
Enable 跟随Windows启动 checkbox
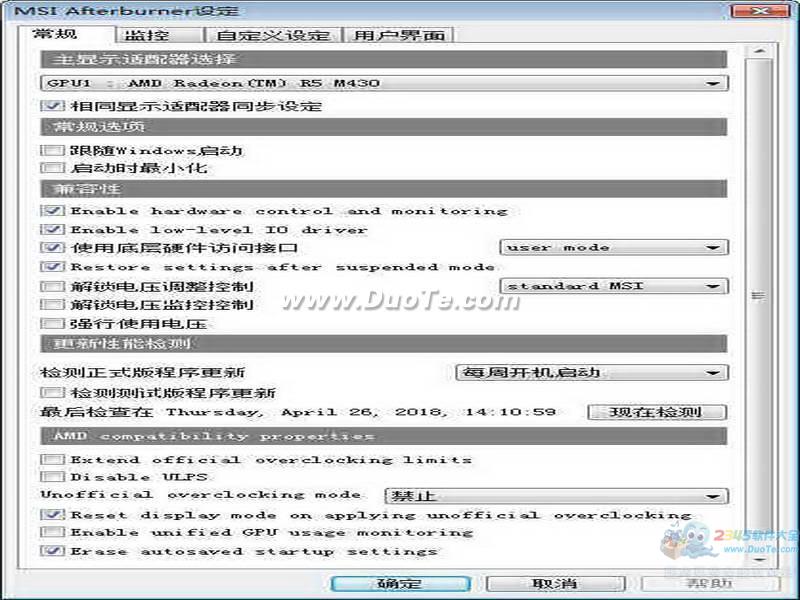click(53, 150)
